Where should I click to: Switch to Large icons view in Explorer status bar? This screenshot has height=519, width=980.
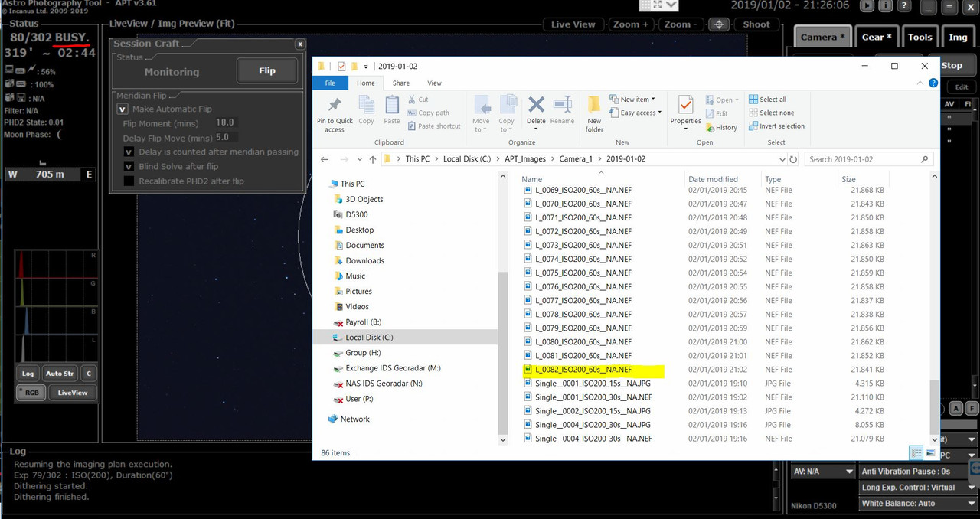pyautogui.click(x=930, y=452)
